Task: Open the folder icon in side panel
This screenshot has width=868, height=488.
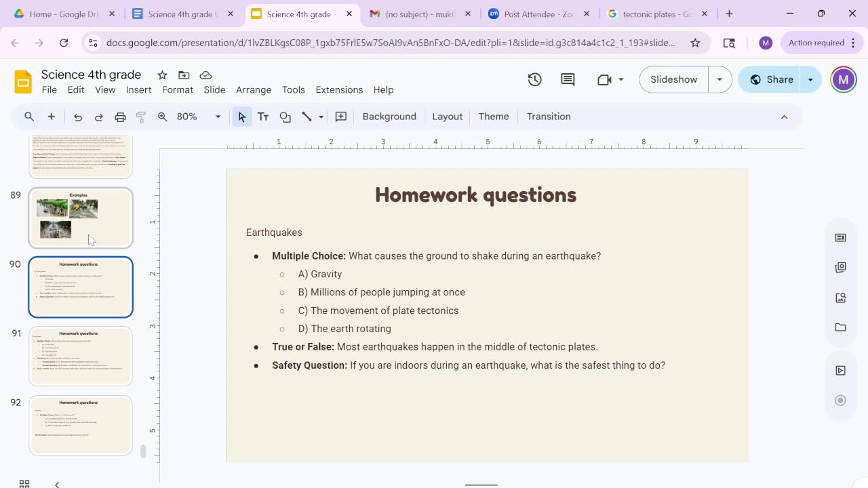Action: [841, 327]
